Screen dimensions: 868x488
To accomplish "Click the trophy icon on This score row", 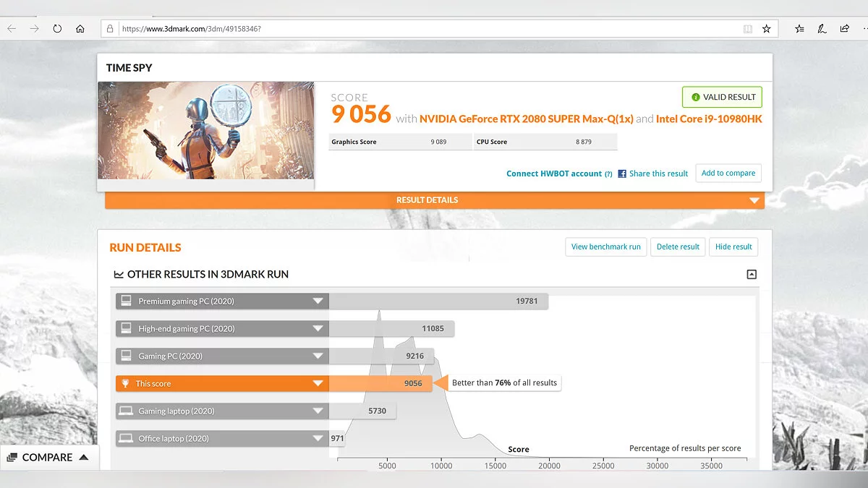I will 126,383.
